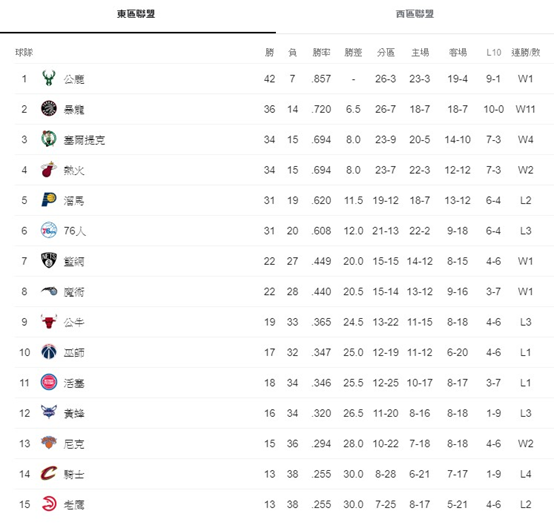Open the 塞爾提克 team link
Image resolution: width=554 pixels, height=528 pixels.
click(84, 140)
